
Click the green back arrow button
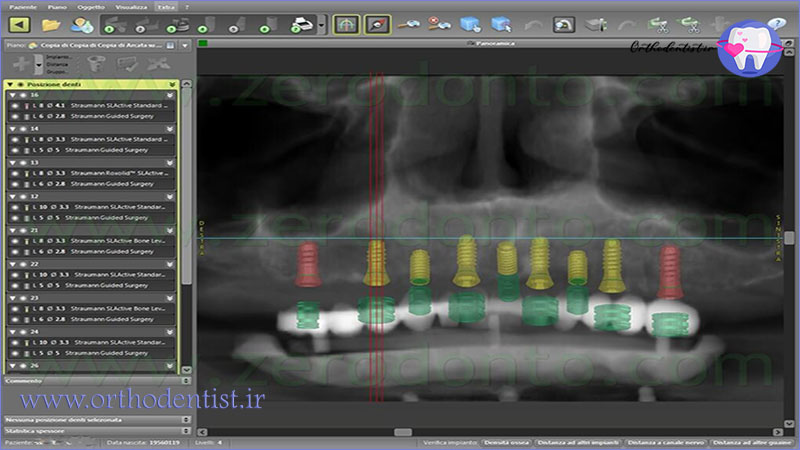[19, 24]
